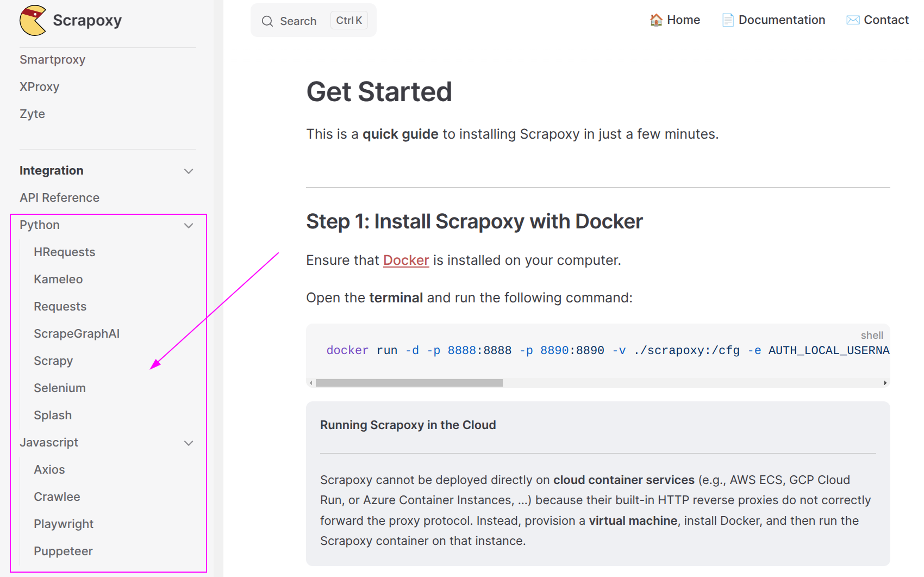Click the Get Started heading
This screenshot has height=577, width=924.
[379, 92]
